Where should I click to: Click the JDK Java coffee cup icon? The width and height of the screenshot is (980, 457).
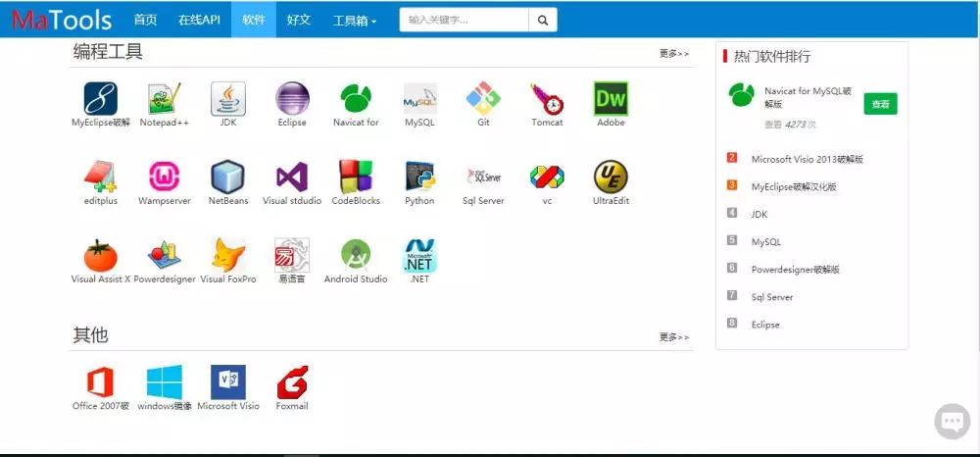pos(228,99)
